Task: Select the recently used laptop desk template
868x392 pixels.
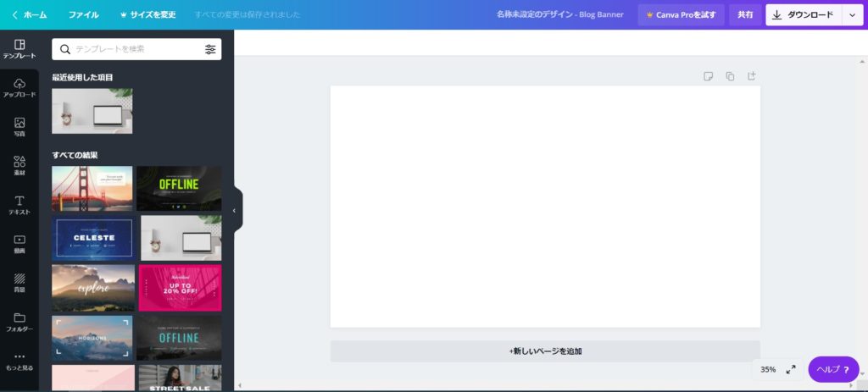Action: coord(92,111)
